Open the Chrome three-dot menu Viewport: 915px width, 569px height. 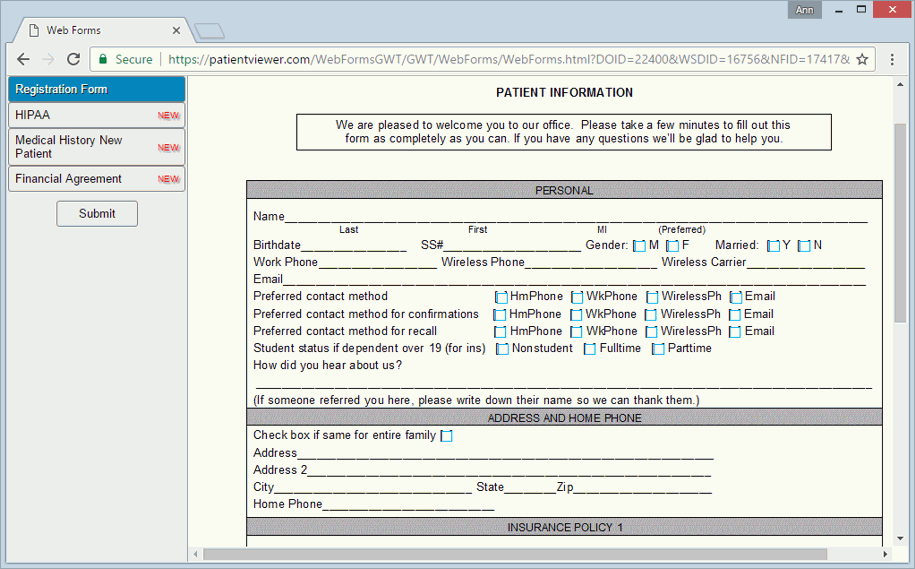point(892,59)
